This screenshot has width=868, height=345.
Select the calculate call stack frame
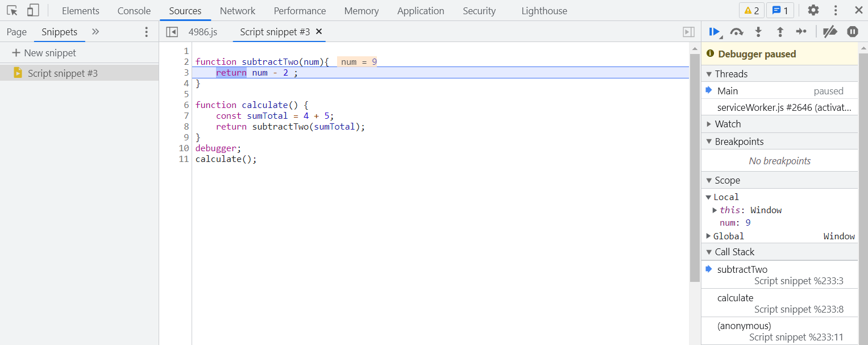click(x=779, y=303)
